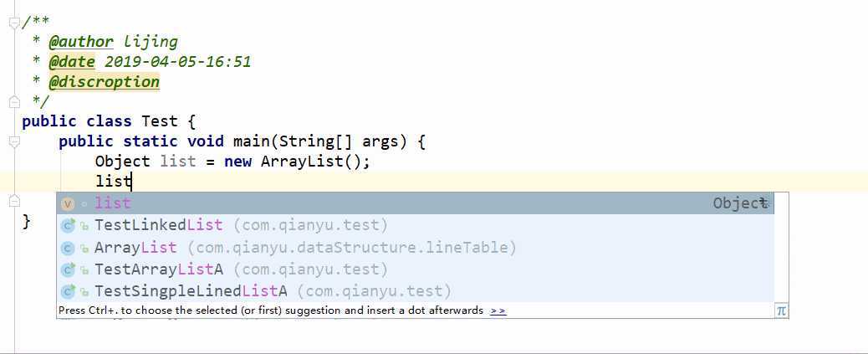Place cursor on the Test class name
This screenshot has height=354, width=868.
[x=160, y=121]
